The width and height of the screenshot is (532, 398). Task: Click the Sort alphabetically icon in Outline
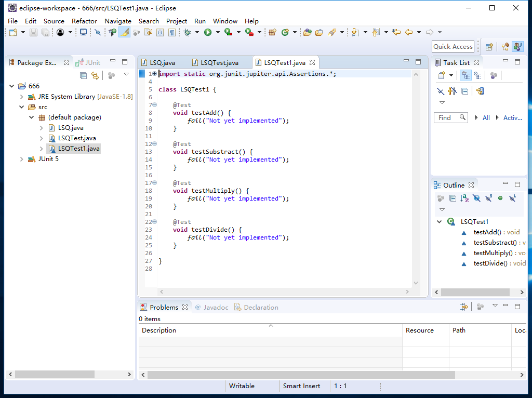[x=464, y=198]
